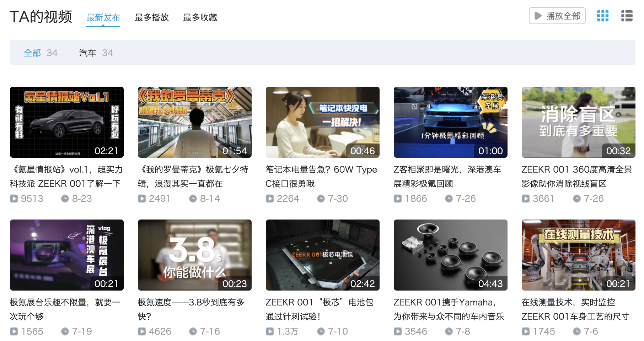This screenshot has height=341, width=644.
Task: Open the 我的罗曼蒂克 video thumbnail
Action: (195, 122)
